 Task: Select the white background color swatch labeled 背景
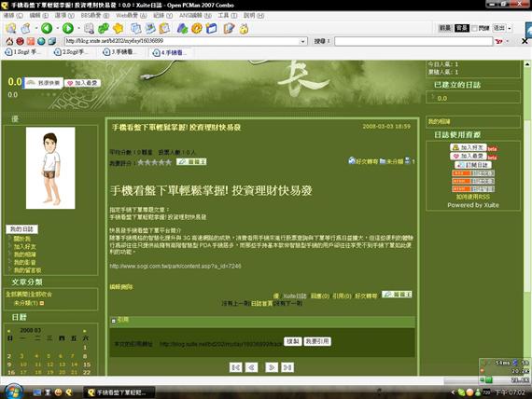tap(445, 28)
